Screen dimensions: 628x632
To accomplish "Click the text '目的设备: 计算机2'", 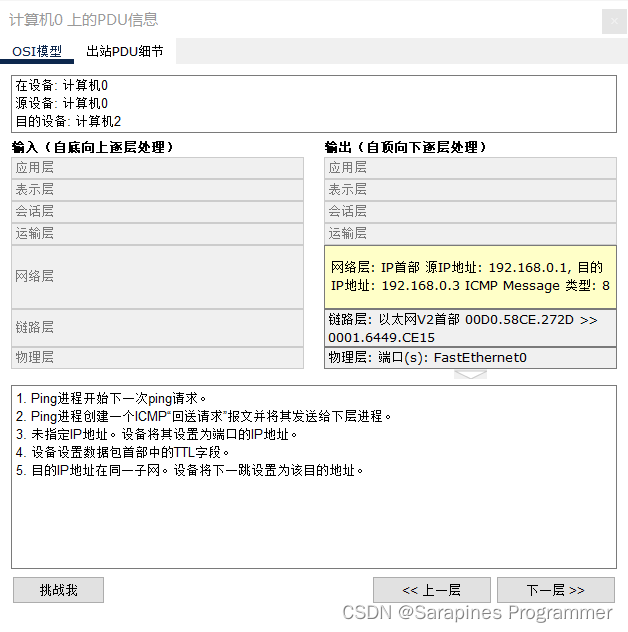I will tap(68, 121).
